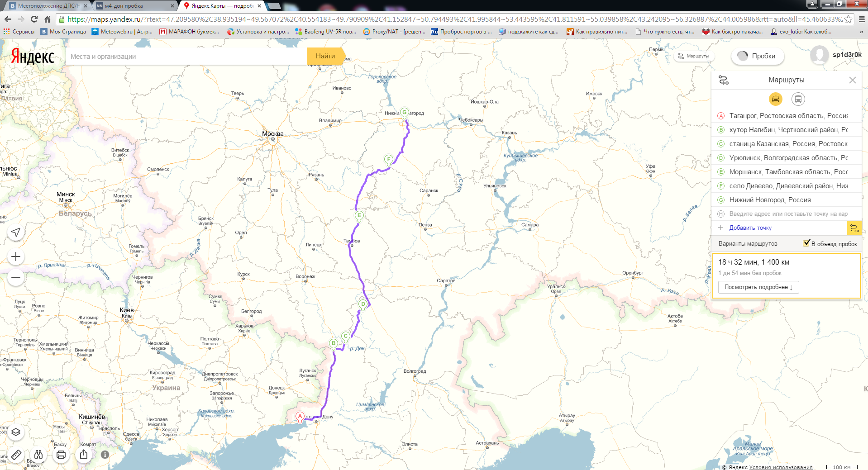Select the Яндекс.Карты browser tab
This screenshot has width=868, height=470.
[222, 6]
